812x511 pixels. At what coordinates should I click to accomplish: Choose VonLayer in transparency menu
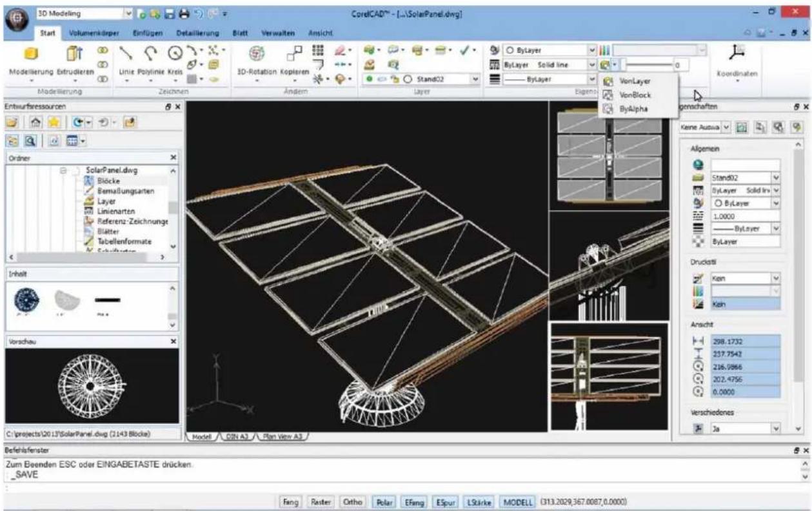tap(639, 82)
